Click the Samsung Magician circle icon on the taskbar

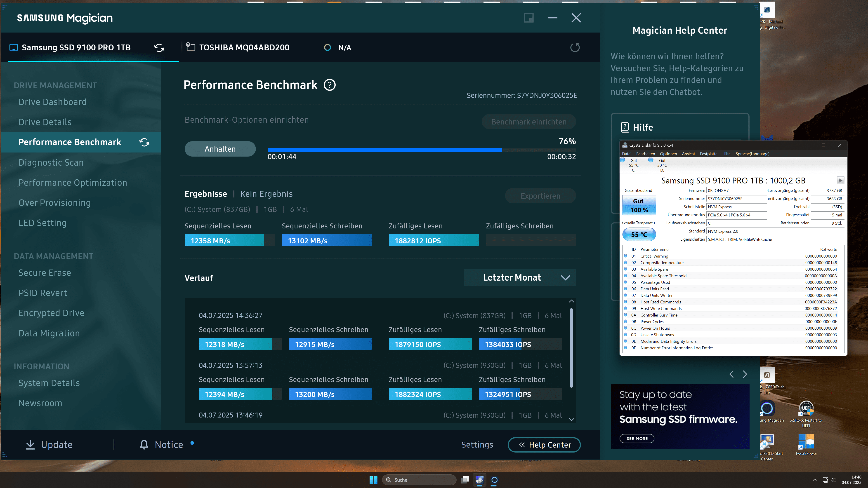494,480
